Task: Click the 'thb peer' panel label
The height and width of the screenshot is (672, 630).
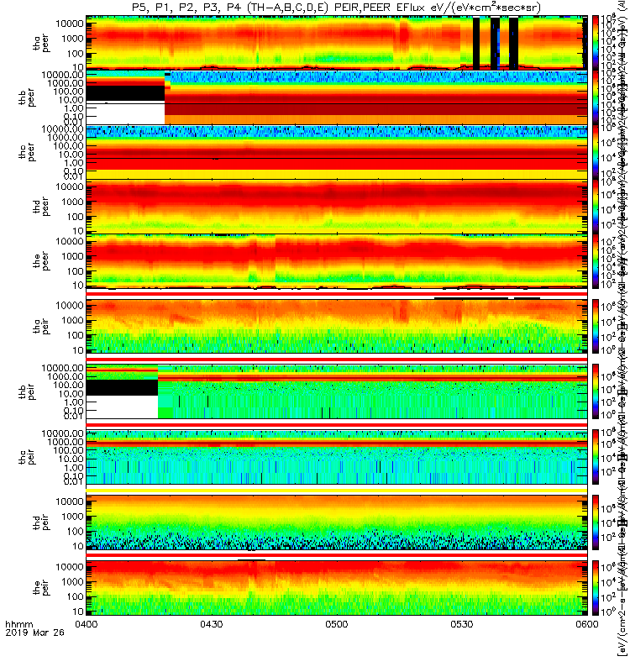Action: point(28,97)
